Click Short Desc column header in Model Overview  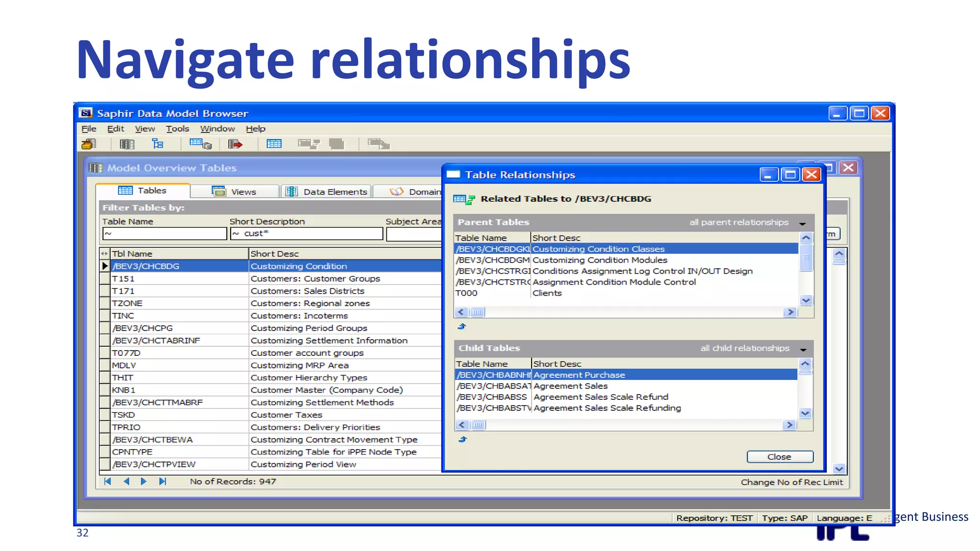pos(345,253)
